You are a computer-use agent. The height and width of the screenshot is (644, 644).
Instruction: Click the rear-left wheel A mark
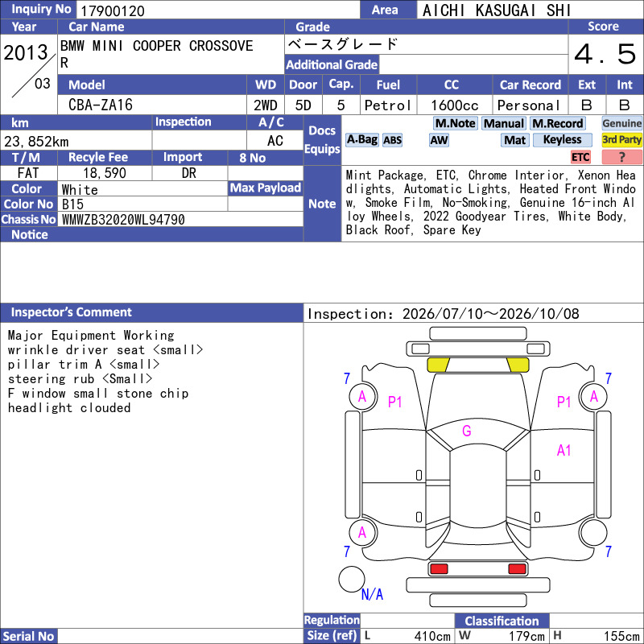tap(363, 533)
